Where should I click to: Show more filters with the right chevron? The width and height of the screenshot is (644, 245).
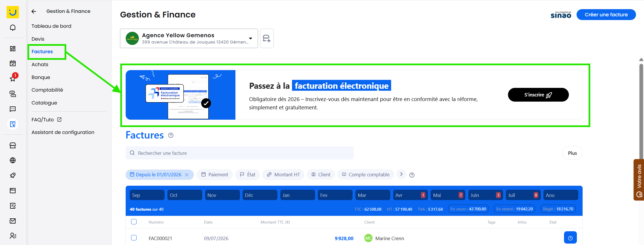pyautogui.click(x=401, y=174)
